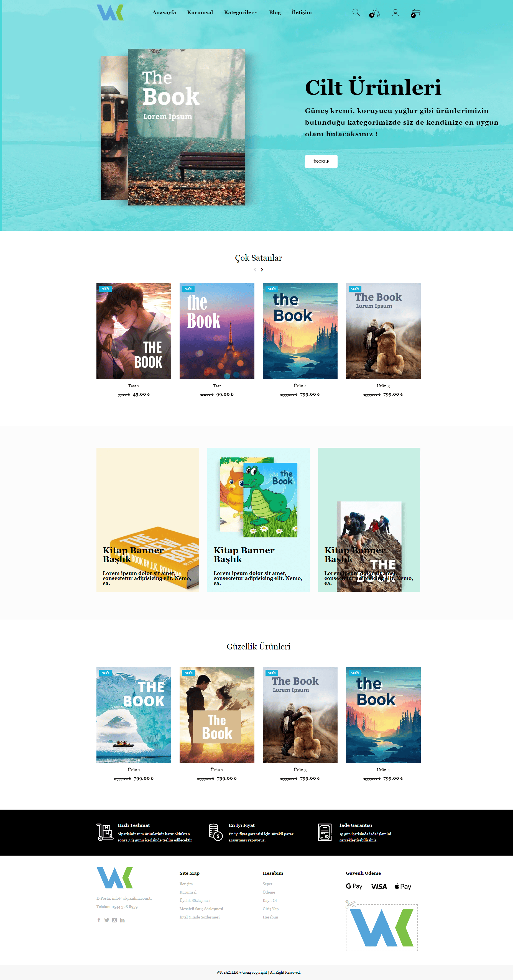The image size is (513, 980).
Task: Open the Twitter footer icon
Action: tap(106, 920)
